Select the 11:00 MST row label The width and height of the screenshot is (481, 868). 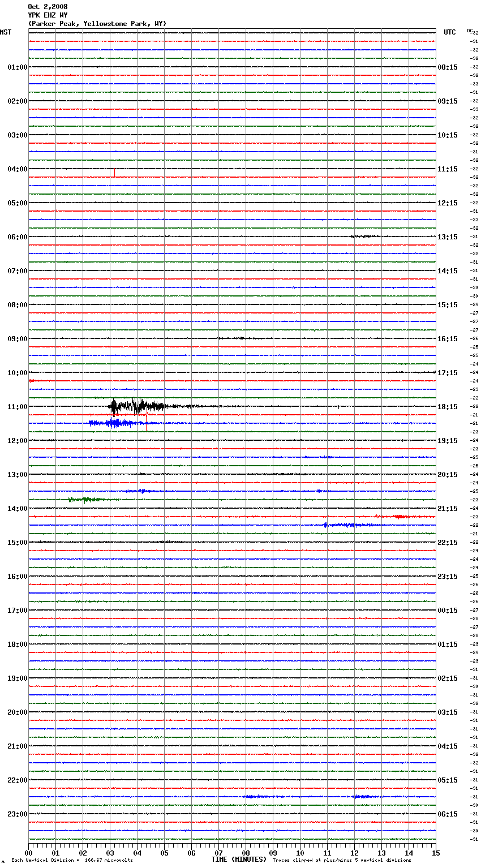click(18, 407)
